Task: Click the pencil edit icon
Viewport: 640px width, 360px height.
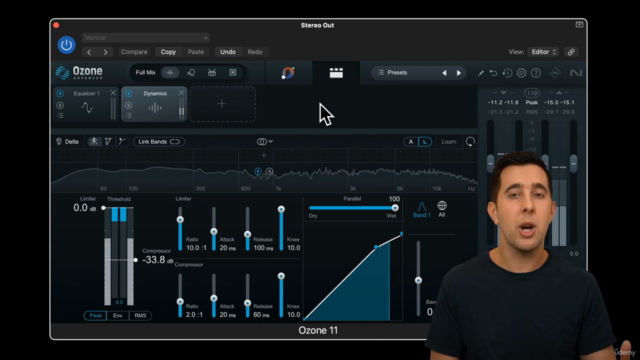Action: point(480,73)
